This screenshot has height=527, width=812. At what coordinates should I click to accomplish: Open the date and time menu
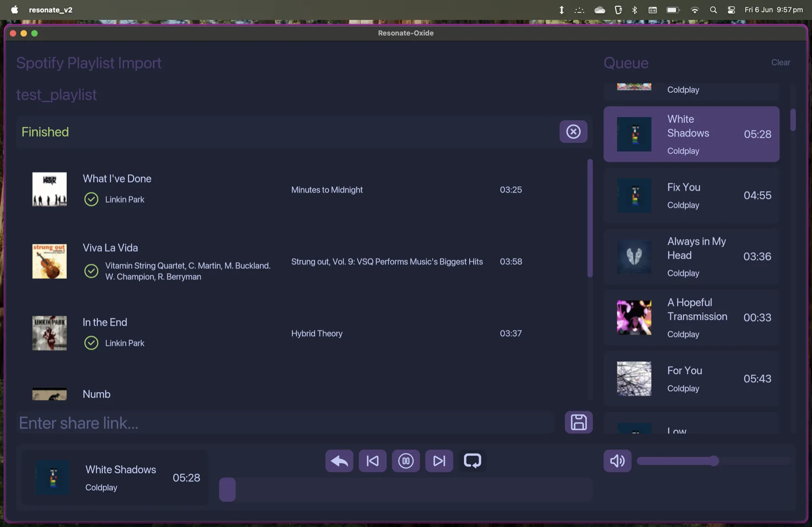point(774,10)
